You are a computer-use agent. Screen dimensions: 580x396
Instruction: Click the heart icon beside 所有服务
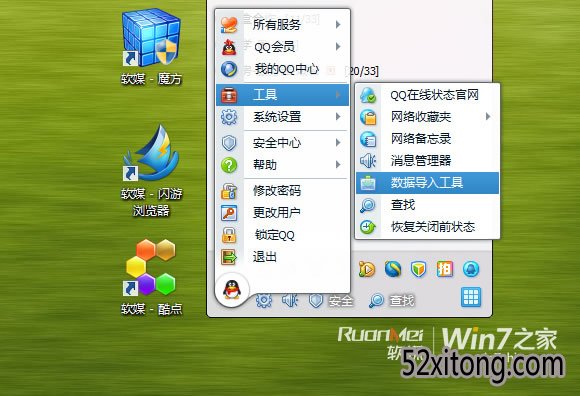click(229, 24)
